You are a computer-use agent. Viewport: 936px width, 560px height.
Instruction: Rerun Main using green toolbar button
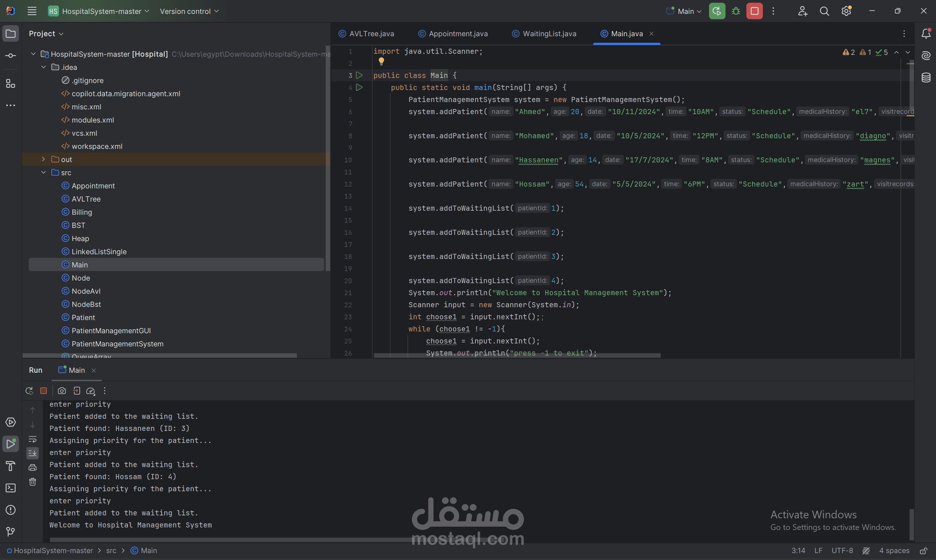[717, 11]
